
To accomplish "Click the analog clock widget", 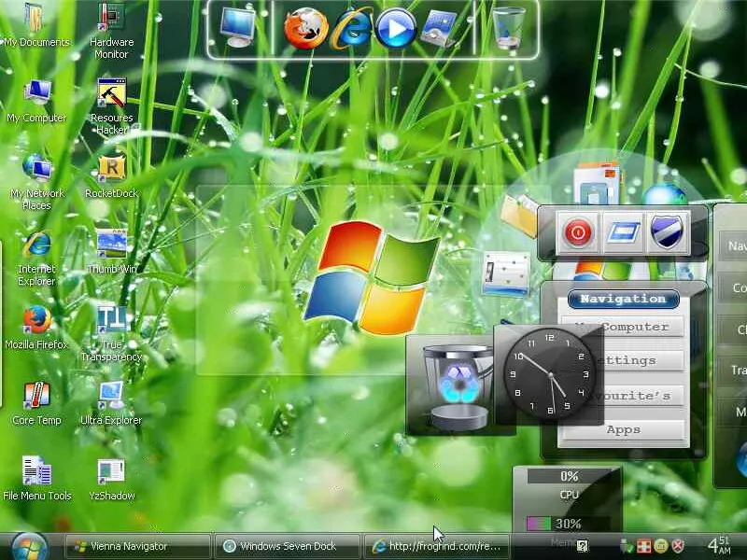I will (549, 374).
